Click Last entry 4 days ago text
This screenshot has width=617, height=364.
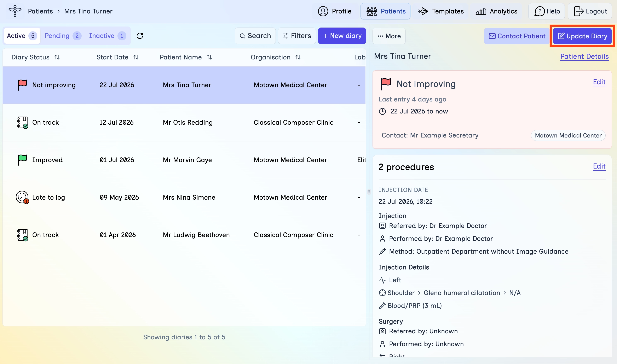coord(412,99)
